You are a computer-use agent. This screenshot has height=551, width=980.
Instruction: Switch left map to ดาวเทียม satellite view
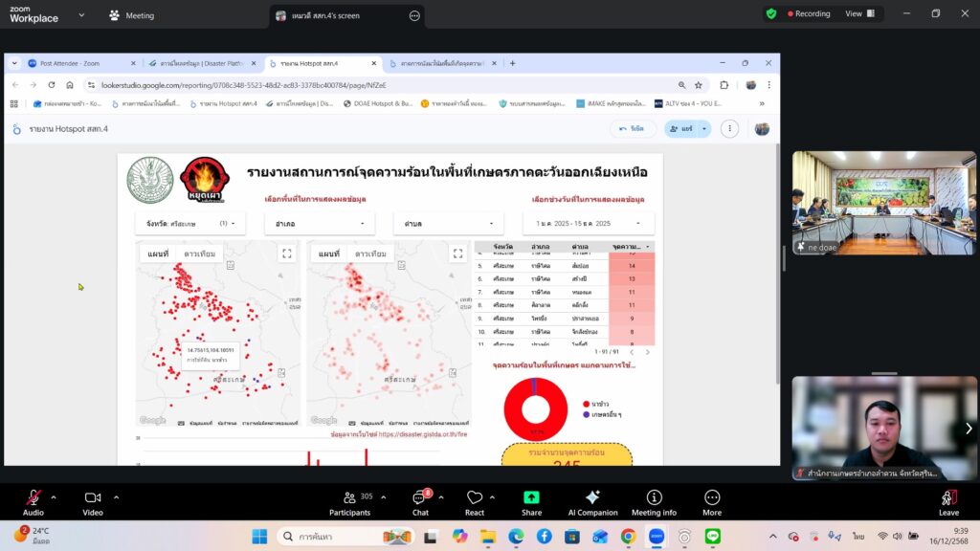pos(199,253)
